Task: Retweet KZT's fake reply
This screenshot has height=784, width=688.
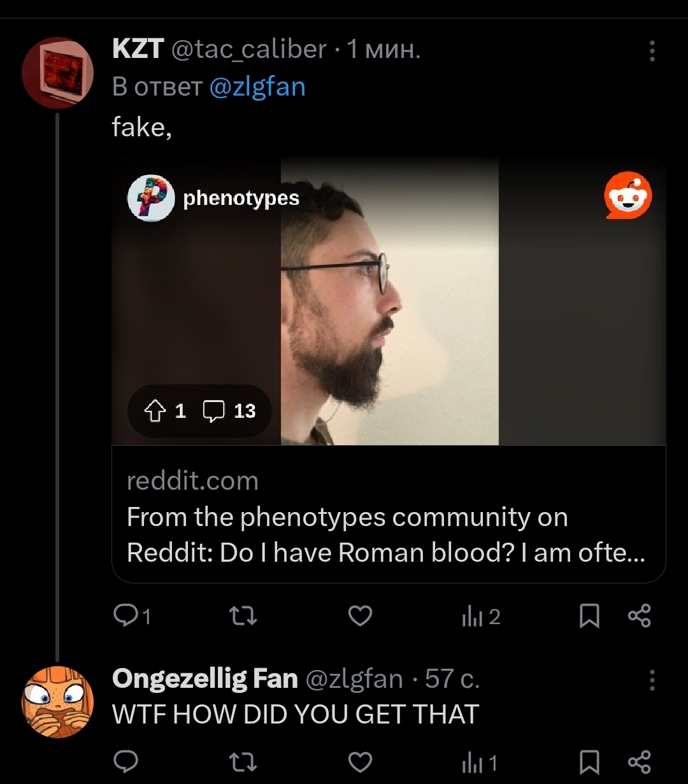Action: pos(242,615)
